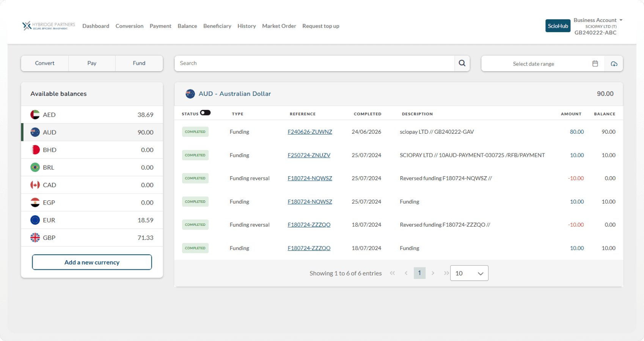This screenshot has width=644, height=341.
Task: Open the History menu
Action: pyautogui.click(x=247, y=26)
